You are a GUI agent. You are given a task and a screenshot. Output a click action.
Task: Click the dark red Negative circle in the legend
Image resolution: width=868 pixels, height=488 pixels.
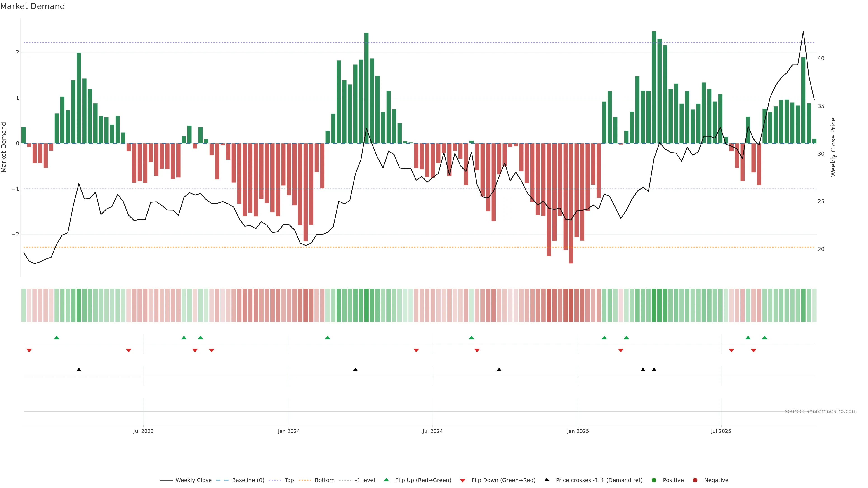[x=695, y=480]
